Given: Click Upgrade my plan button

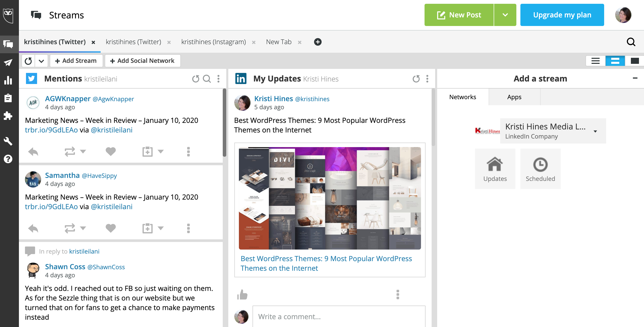Looking at the screenshot, I should coord(562,15).
